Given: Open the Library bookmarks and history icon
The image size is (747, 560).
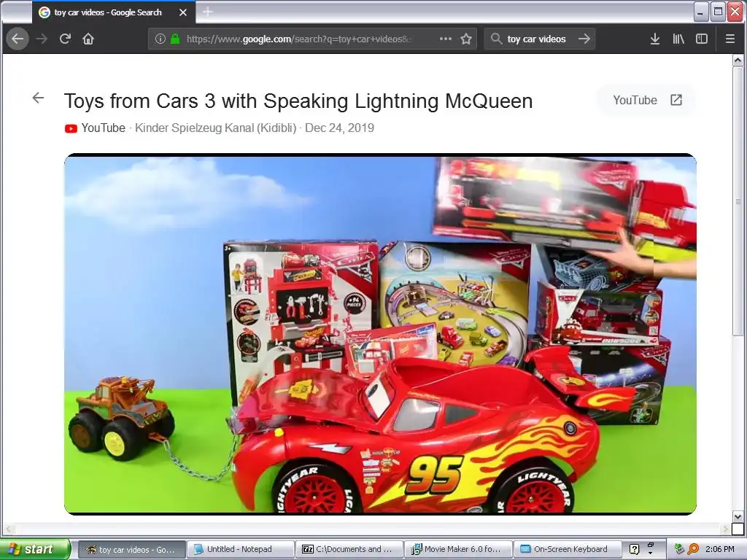Looking at the screenshot, I should point(678,39).
